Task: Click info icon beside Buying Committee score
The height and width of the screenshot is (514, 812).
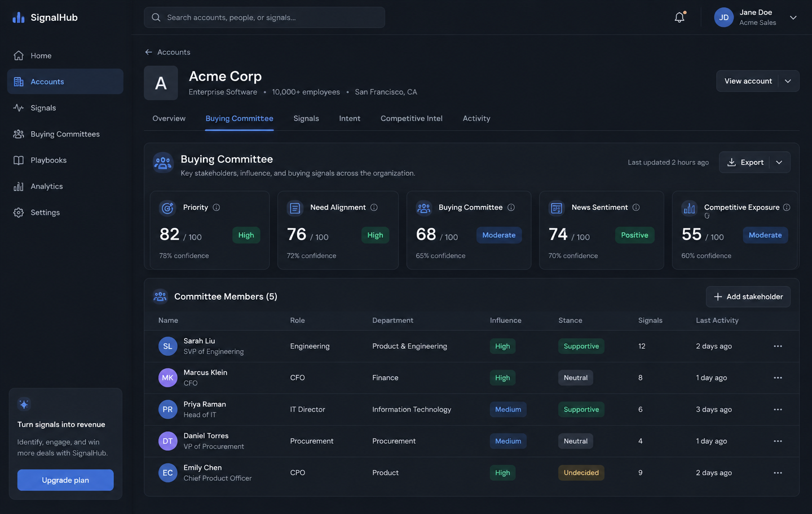Action: tap(511, 207)
